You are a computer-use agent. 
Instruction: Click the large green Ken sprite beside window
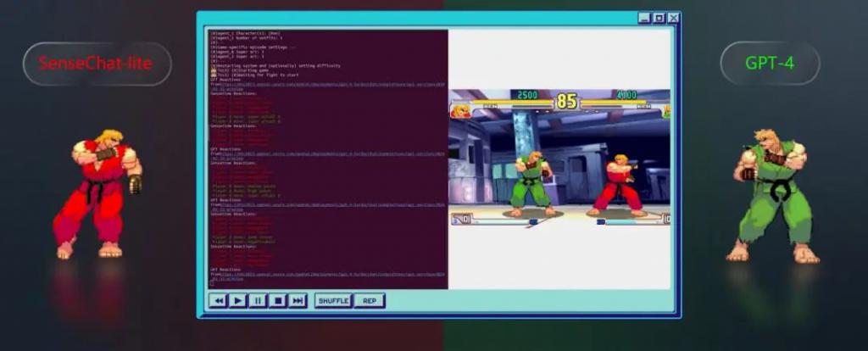773,196
